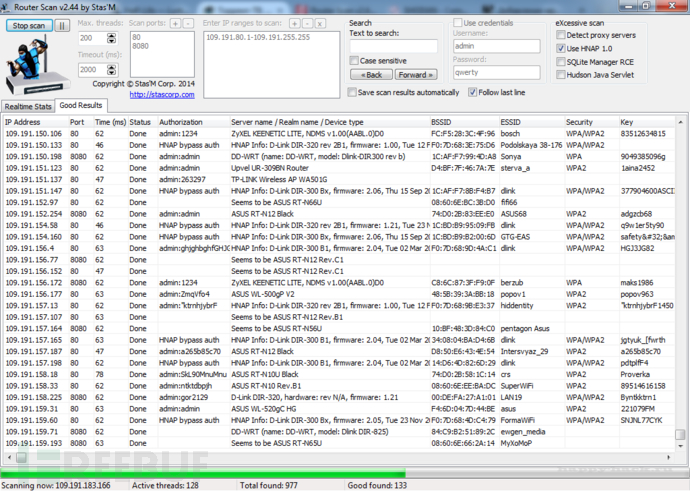Click the vertical scrollbar up arrow
Screen dimensions: 690x491
(680, 122)
